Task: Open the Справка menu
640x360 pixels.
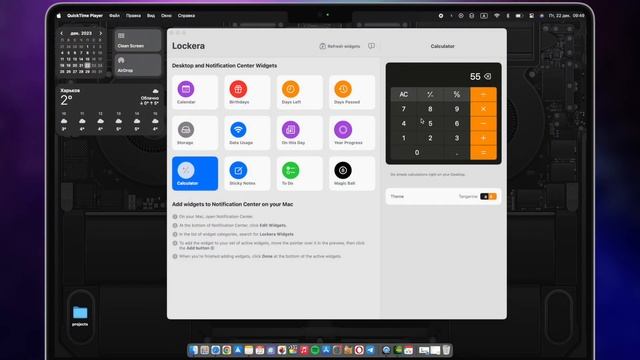Action: click(186, 16)
